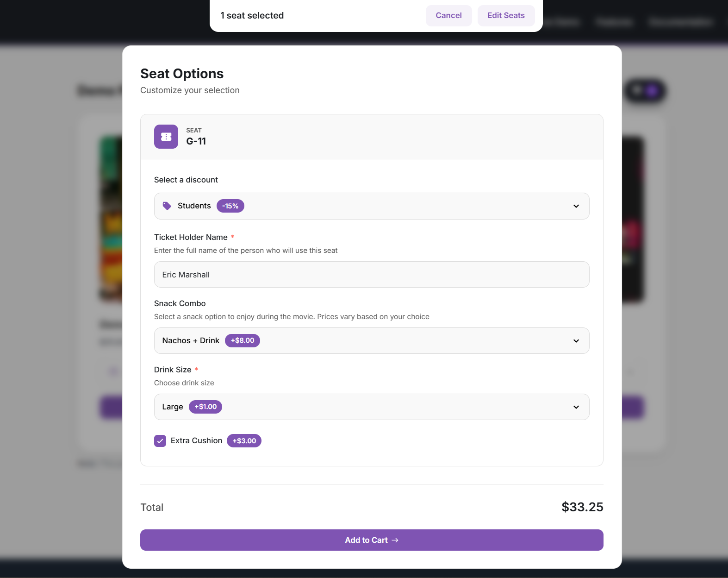Click the tag icon beside Students
Image resolution: width=728 pixels, height=578 pixels.
167,206
